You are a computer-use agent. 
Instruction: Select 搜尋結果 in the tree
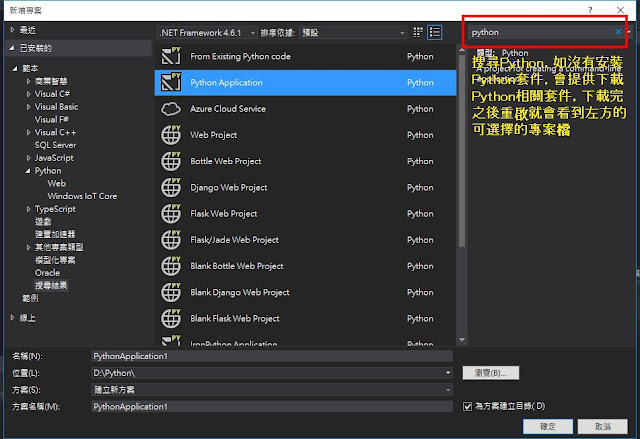pos(51,286)
